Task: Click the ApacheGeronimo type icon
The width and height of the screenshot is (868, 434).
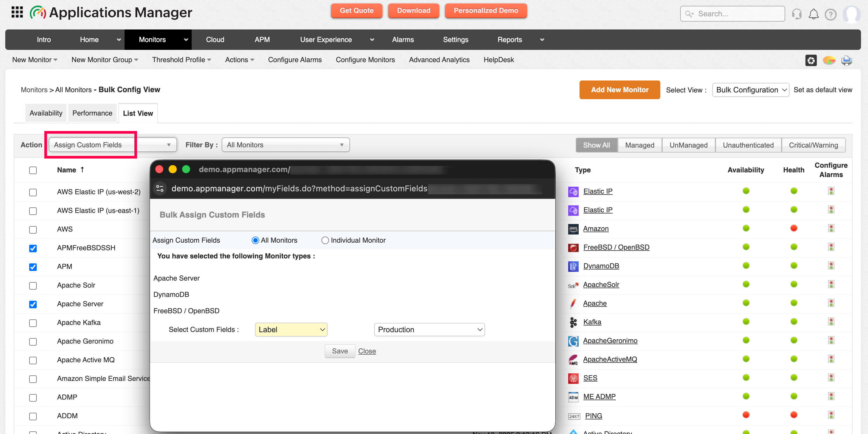Action: pyautogui.click(x=573, y=341)
